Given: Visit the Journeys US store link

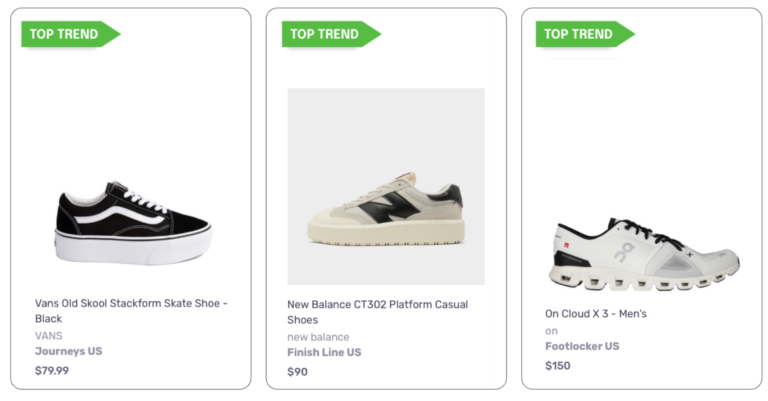Looking at the screenshot, I should (x=69, y=352).
